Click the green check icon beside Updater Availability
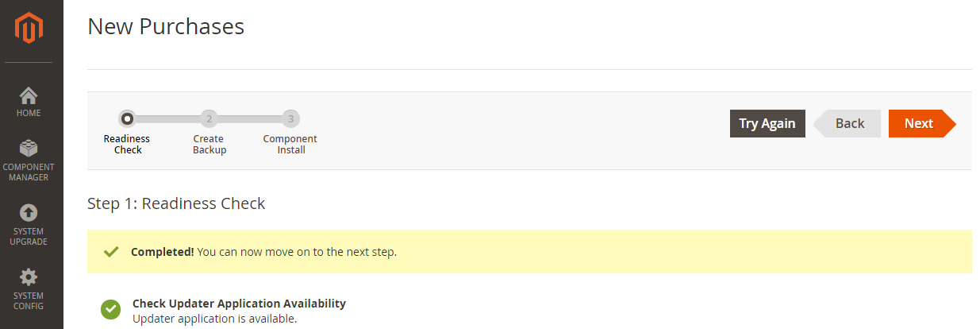The width and height of the screenshot is (980, 329). (x=111, y=310)
